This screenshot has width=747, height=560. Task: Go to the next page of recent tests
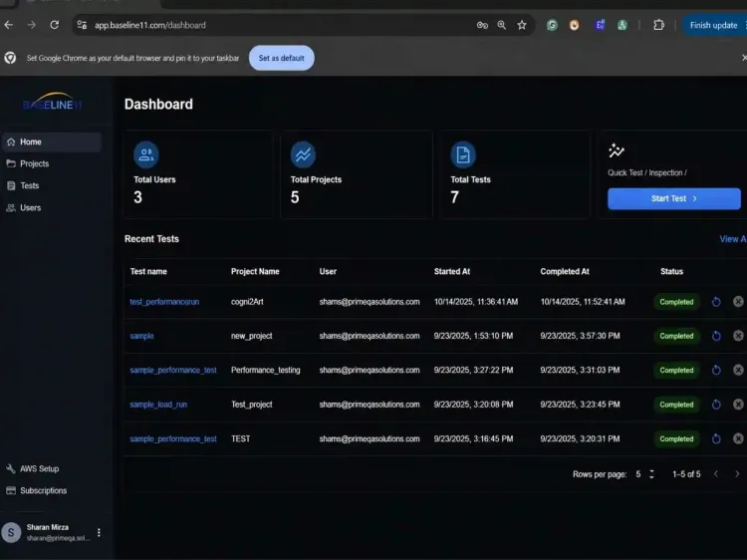(x=737, y=473)
